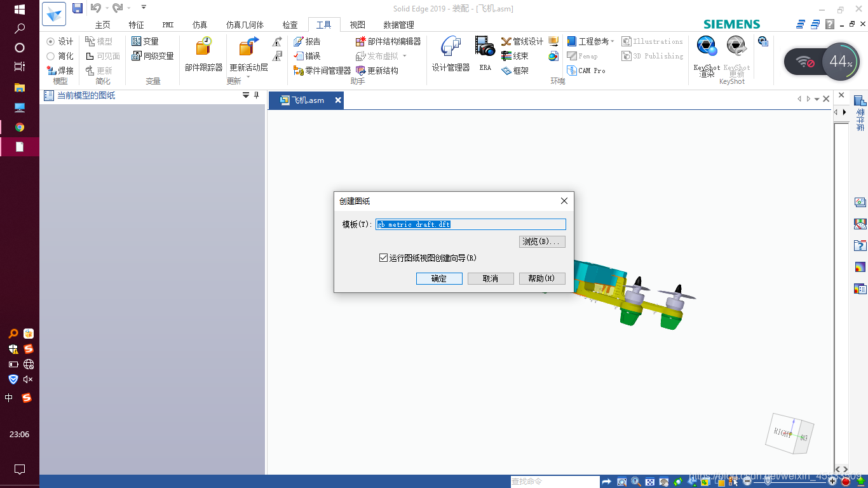The image size is (868, 488).
Task: Open the drawings panel options dropdown
Action: 246,95
